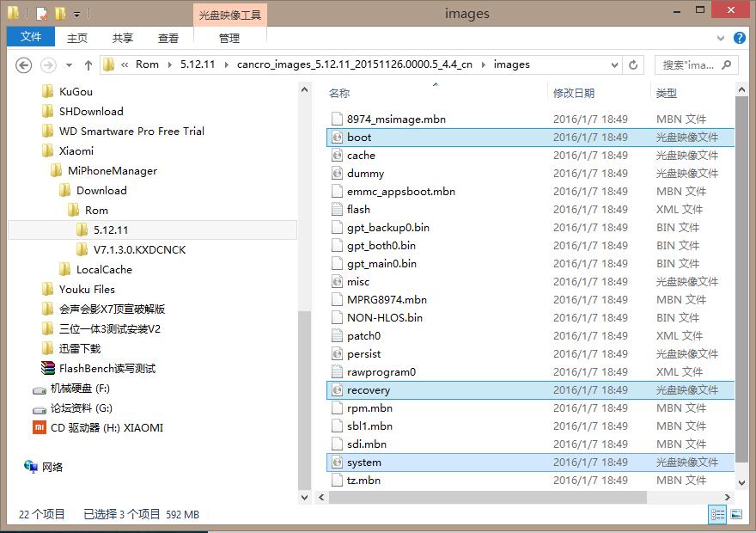
Task: Open the Customize Quick Access Toolbar arrow
Action: [x=77, y=13]
